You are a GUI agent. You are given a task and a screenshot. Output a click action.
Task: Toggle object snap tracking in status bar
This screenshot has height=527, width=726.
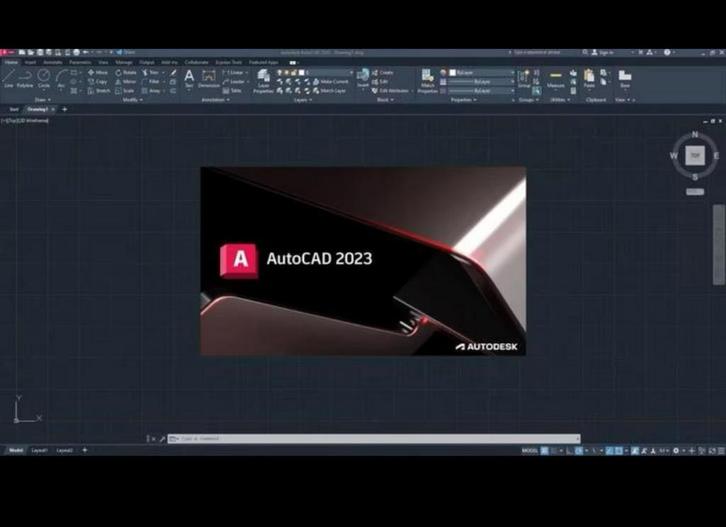click(609, 450)
